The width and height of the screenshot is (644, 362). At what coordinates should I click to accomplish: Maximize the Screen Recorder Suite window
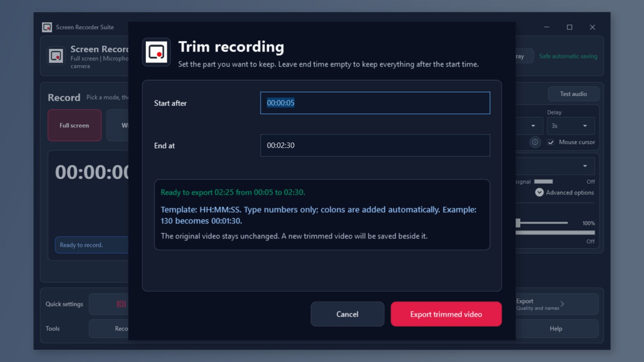point(570,27)
